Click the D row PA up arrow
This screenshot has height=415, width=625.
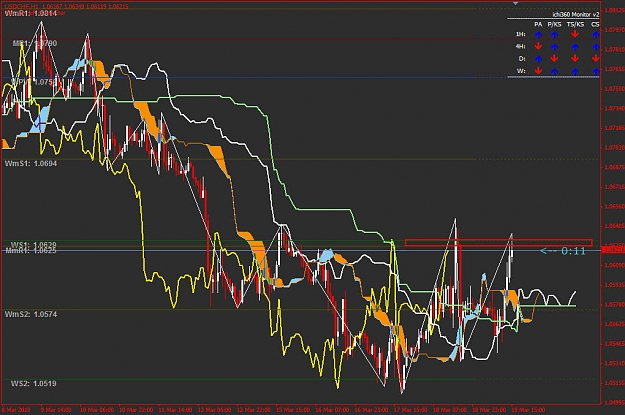tap(538, 59)
